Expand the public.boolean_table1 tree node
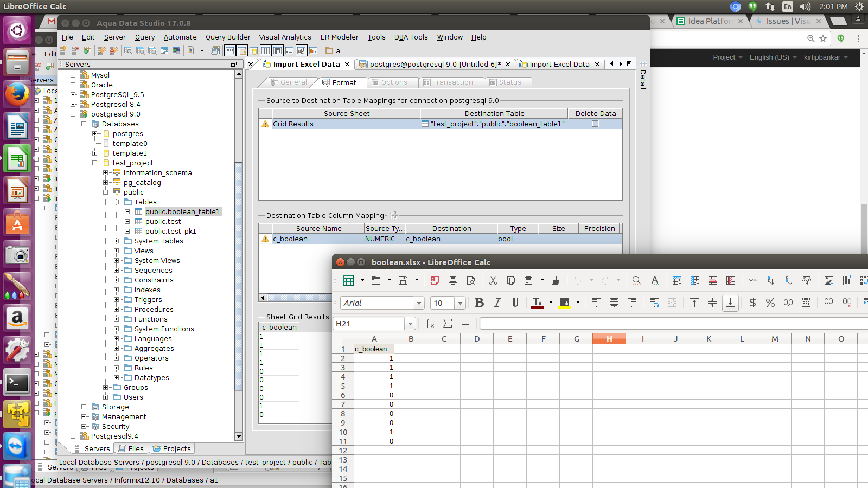Image resolution: width=868 pixels, height=488 pixels. pos(127,211)
